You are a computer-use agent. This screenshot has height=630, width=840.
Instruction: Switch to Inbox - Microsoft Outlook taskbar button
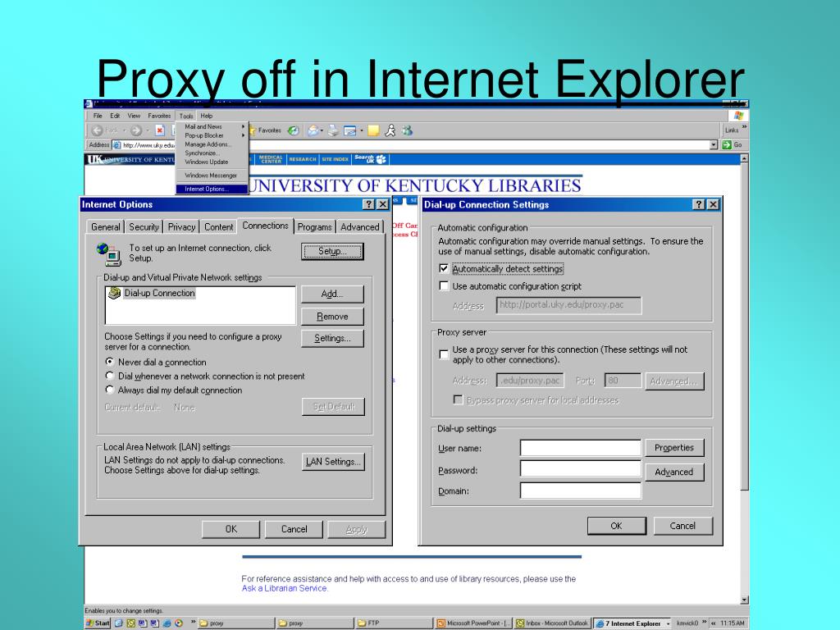pos(552,623)
